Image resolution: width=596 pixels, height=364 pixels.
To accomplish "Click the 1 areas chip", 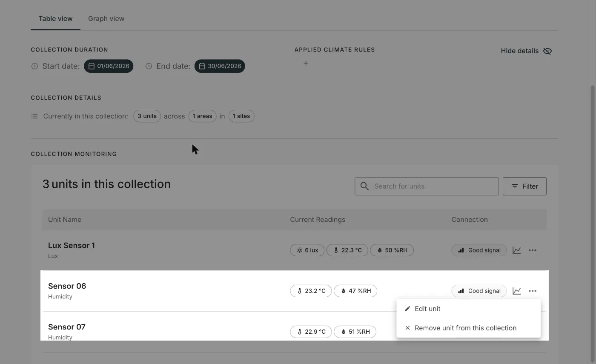I will coord(202,116).
